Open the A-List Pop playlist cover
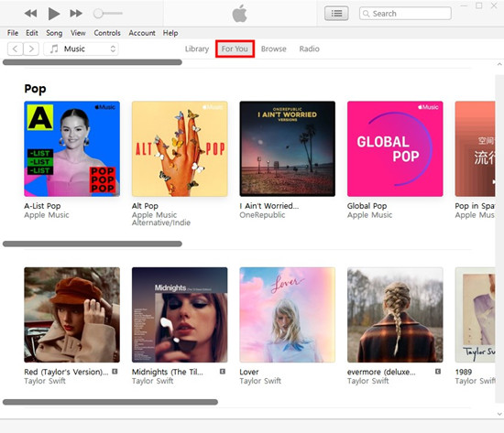This screenshot has height=433, width=504. click(x=72, y=148)
